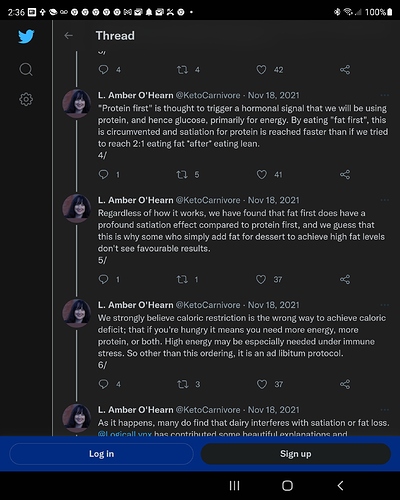Open the Twitter bird home icon
400x500 pixels.
point(26,36)
